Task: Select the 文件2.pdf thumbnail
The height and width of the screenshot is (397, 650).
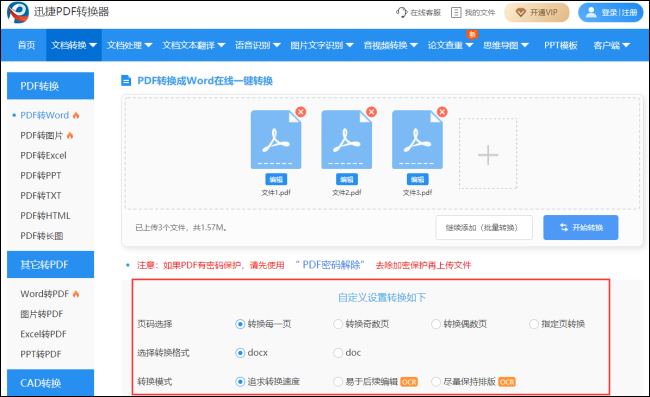Action: tap(347, 140)
